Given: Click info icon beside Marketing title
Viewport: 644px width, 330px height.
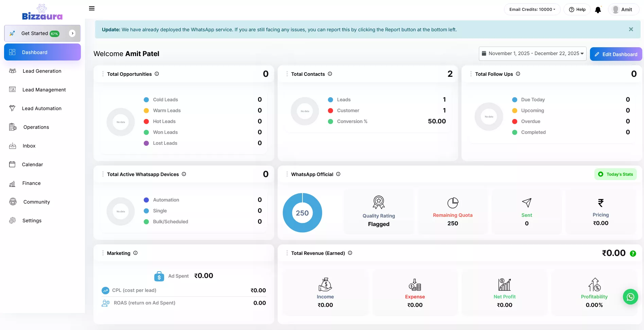Looking at the screenshot, I should (x=135, y=253).
